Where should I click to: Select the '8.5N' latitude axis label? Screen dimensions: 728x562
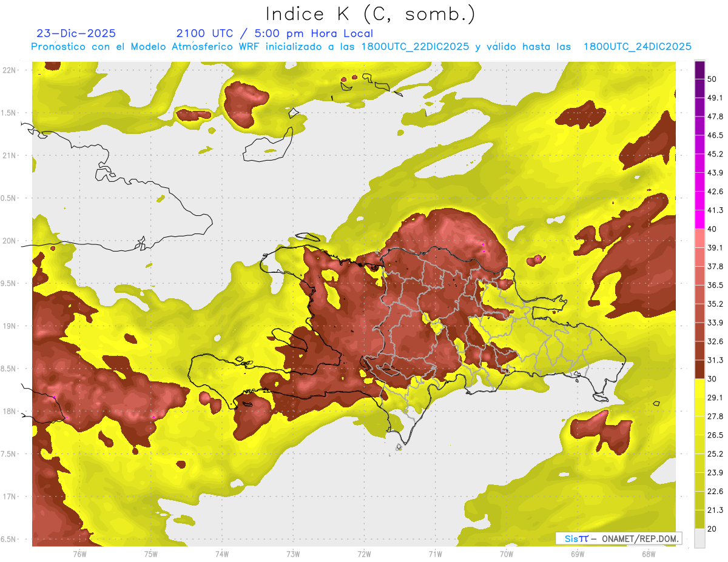9,369
